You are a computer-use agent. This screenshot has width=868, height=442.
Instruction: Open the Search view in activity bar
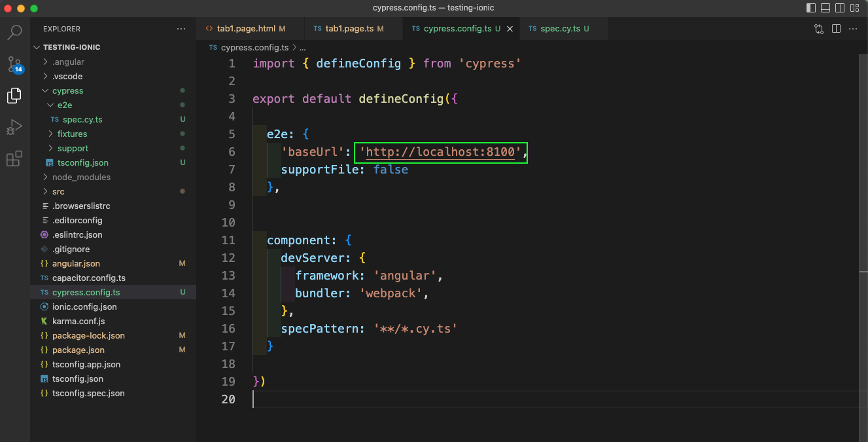[14, 32]
